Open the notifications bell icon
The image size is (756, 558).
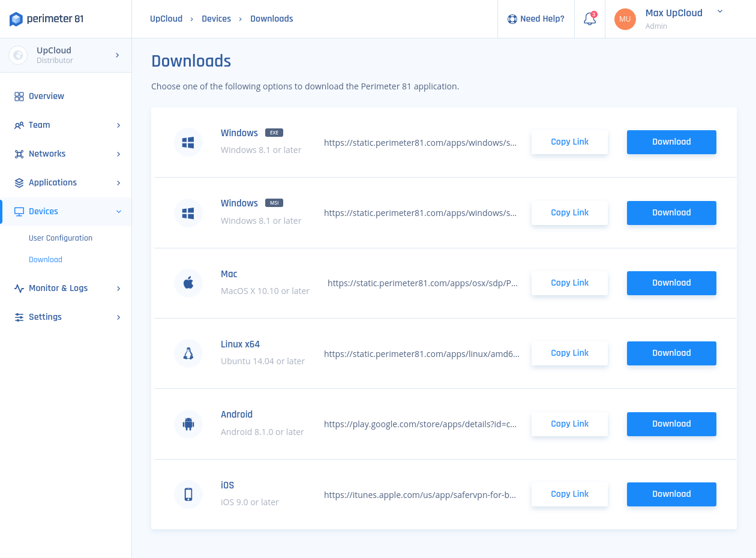click(590, 19)
